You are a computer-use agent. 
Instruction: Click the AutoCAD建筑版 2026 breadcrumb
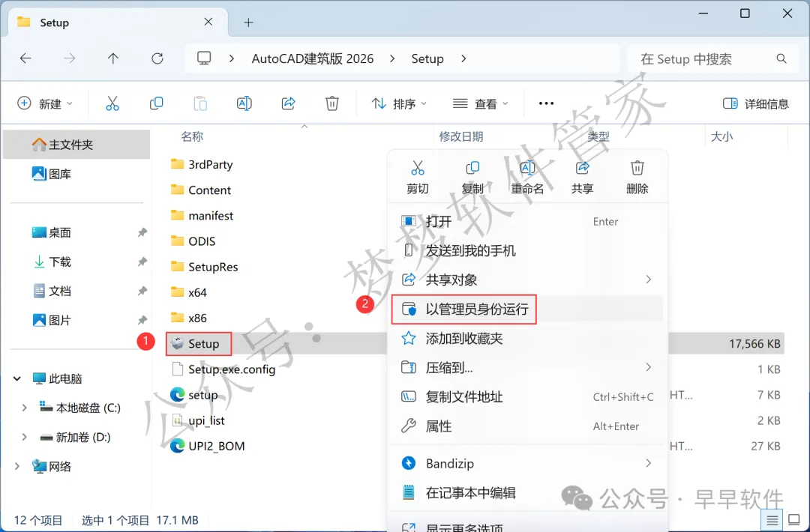pos(313,59)
